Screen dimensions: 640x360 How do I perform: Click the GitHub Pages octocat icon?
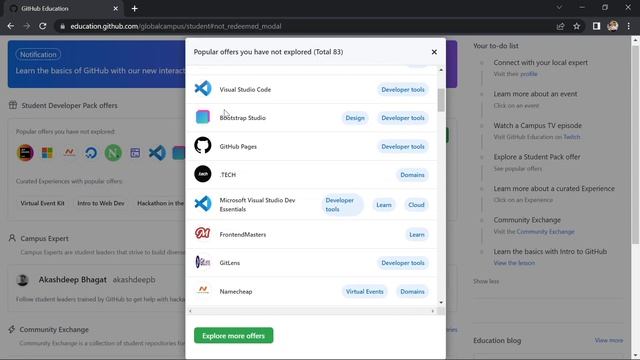[203, 145]
